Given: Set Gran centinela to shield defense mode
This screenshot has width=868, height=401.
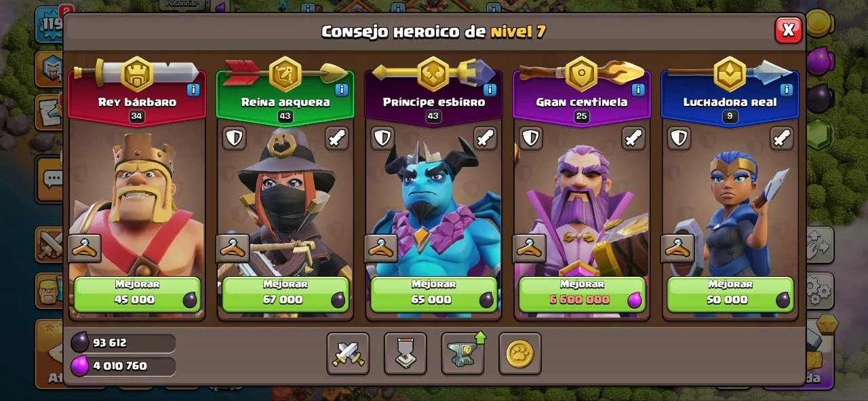Looking at the screenshot, I should (531, 138).
